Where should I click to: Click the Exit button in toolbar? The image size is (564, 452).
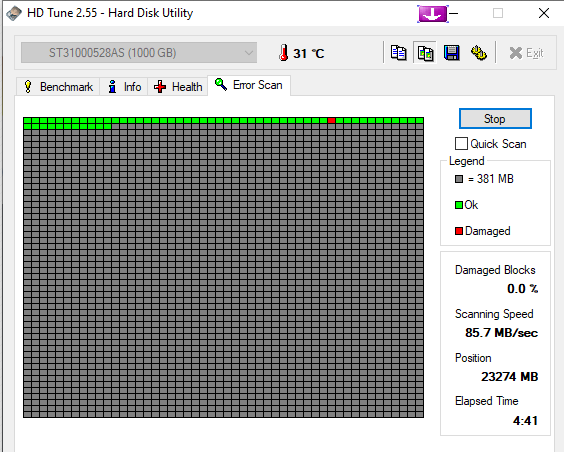[x=526, y=53]
